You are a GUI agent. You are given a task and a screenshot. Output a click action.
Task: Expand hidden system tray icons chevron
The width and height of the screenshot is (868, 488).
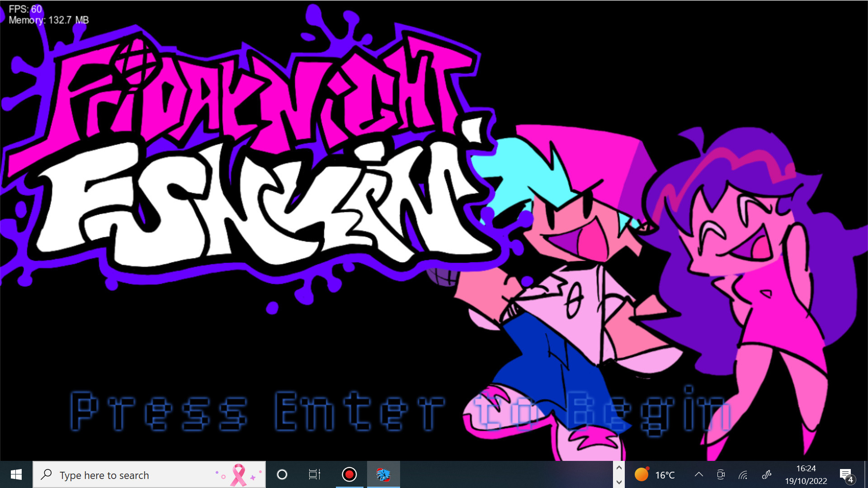[698, 474]
